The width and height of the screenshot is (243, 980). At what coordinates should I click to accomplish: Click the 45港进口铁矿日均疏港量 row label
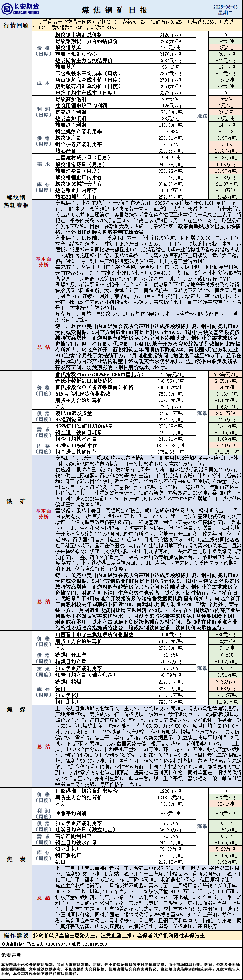click(x=84, y=426)
